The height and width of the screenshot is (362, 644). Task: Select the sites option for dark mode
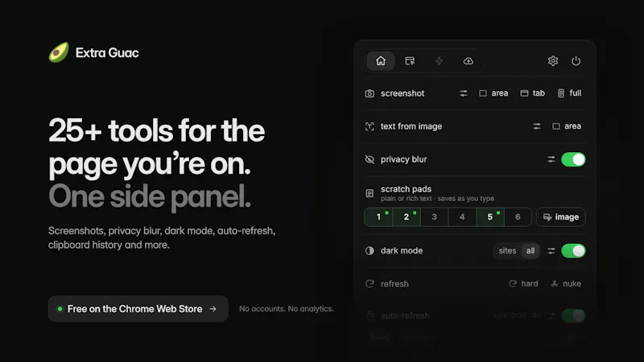coord(507,251)
